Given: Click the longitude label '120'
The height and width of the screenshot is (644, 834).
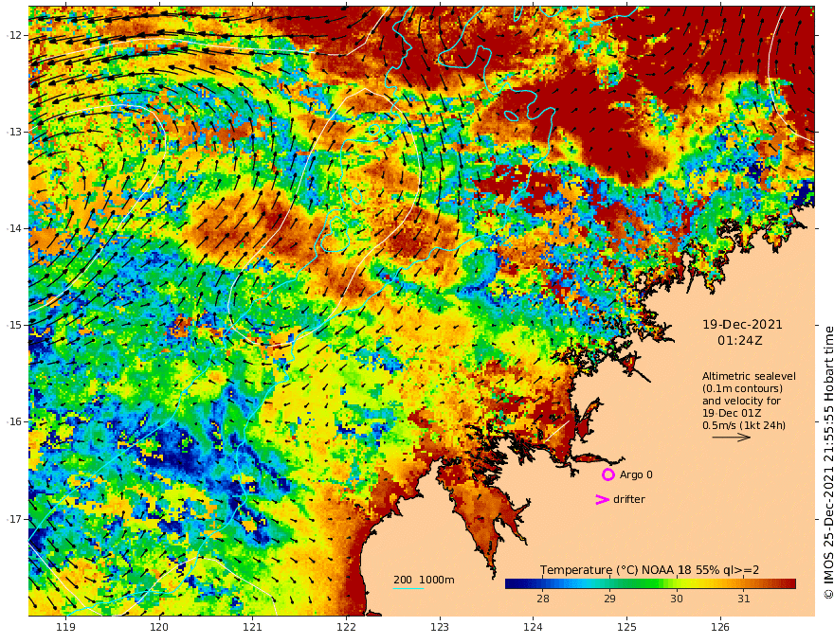Looking at the screenshot, I should point(159,627).
